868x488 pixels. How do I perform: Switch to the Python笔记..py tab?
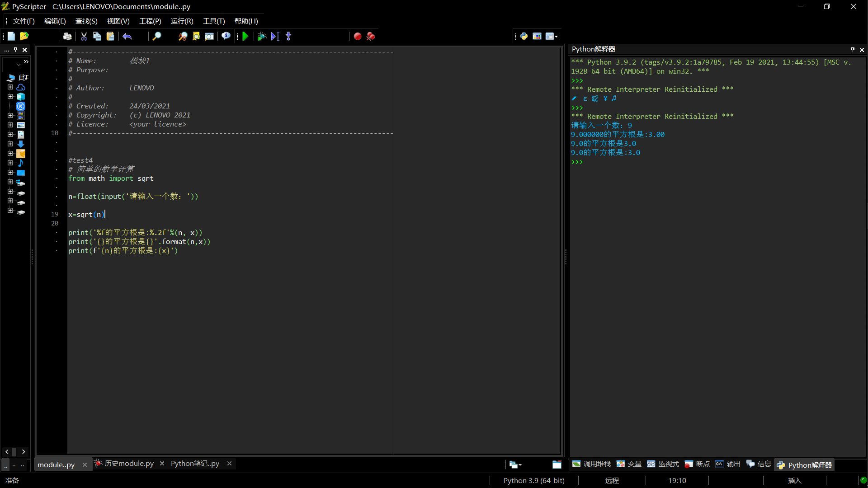click(x=195, y=464)
